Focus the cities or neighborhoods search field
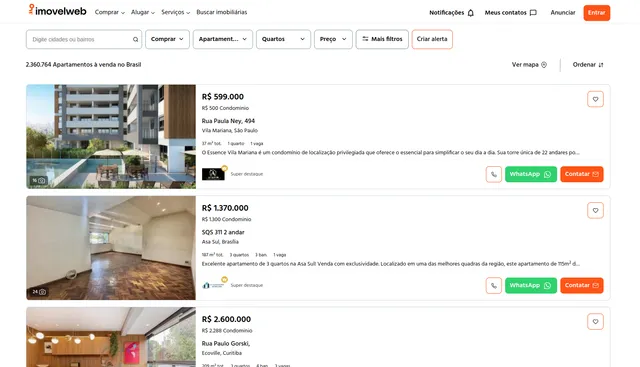The height and width of the screenshot is (367, 640). (x=84, y=39)
